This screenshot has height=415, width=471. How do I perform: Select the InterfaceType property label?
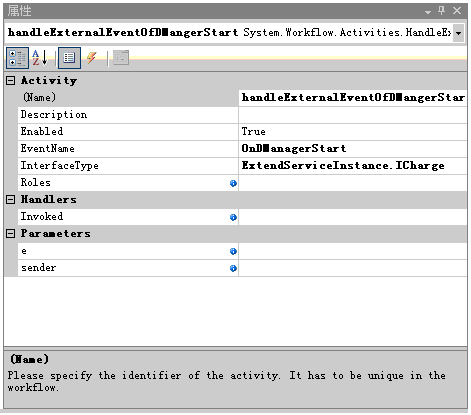(59, 166)
